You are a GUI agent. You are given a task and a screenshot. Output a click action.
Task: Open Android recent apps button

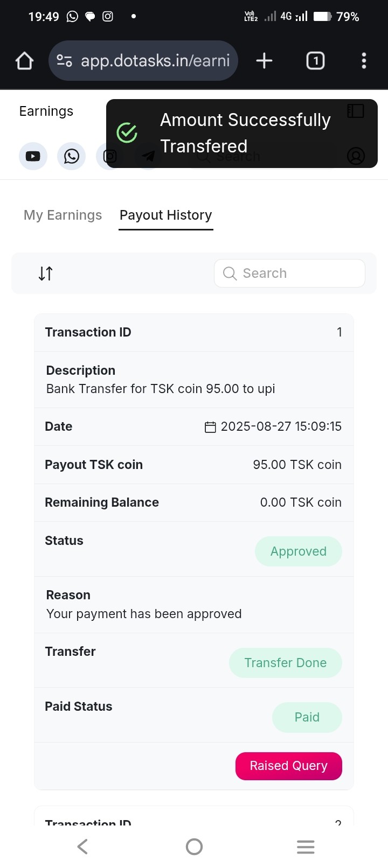[x=306, y=846]
